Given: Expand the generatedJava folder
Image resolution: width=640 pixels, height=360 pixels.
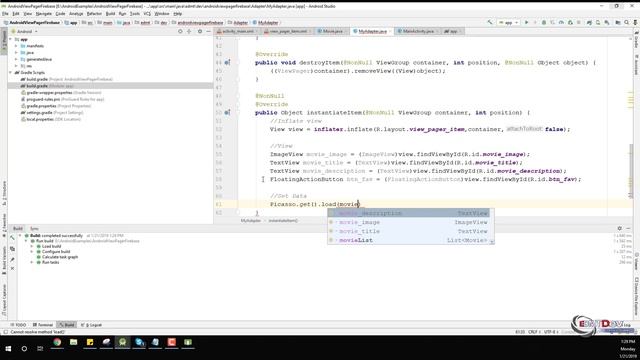Looking at the screenshot, I should pos(16,59).
